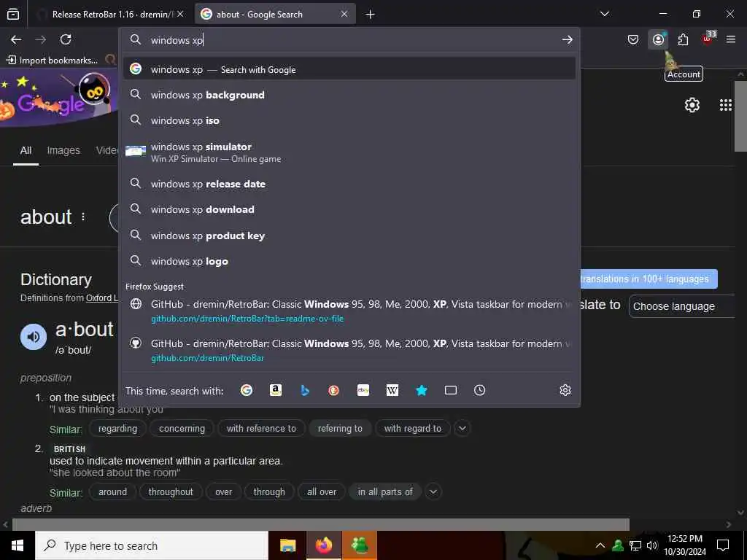747x560 pixels.
Task: Choose 'windows xp — Search with Google'
Action: [349, 69]
